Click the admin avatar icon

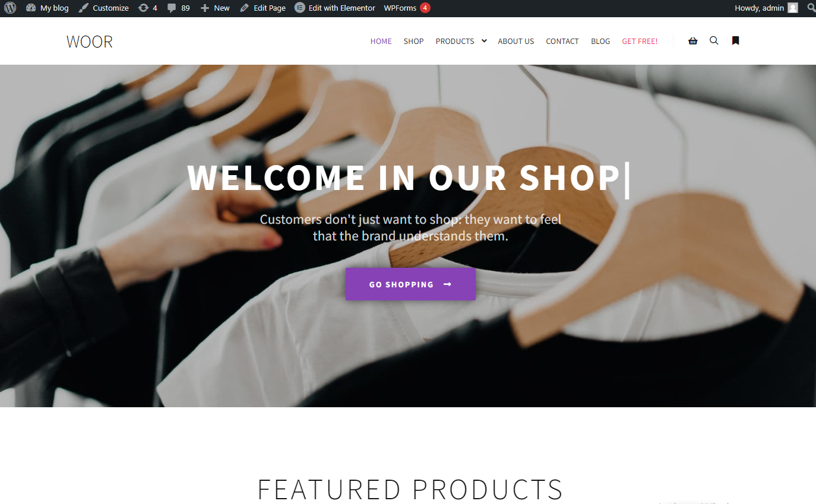coord(793,8)
